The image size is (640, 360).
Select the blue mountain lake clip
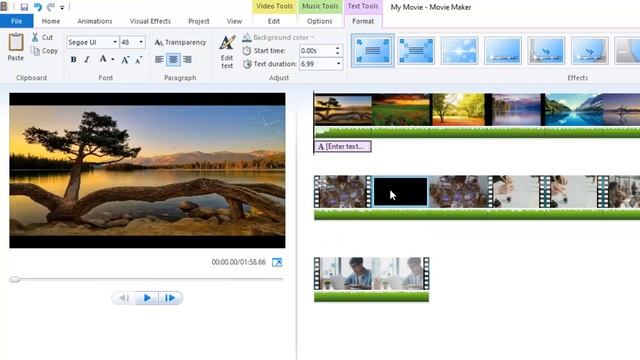pyautogui.click(x=574, y=109)
